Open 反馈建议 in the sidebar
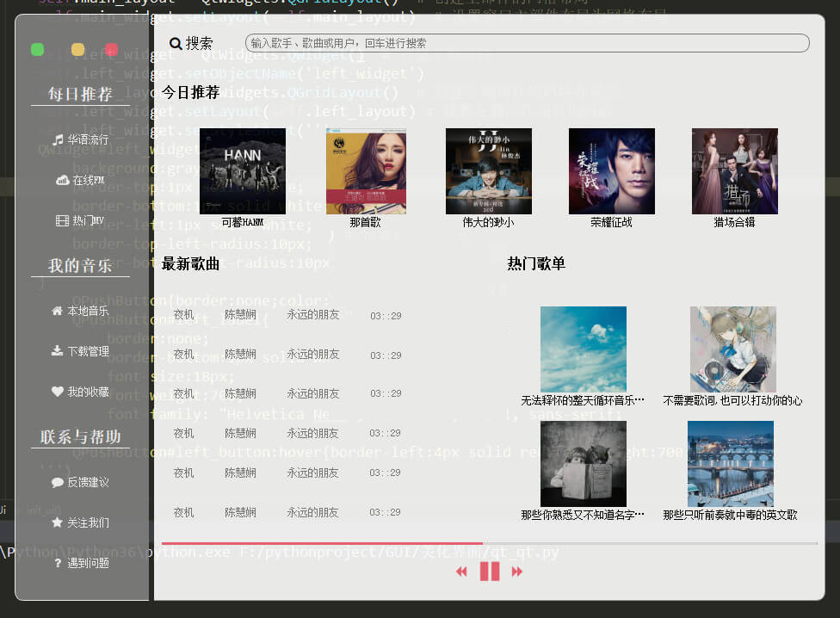This screenshot has height=618, width=840. (80, 482)
